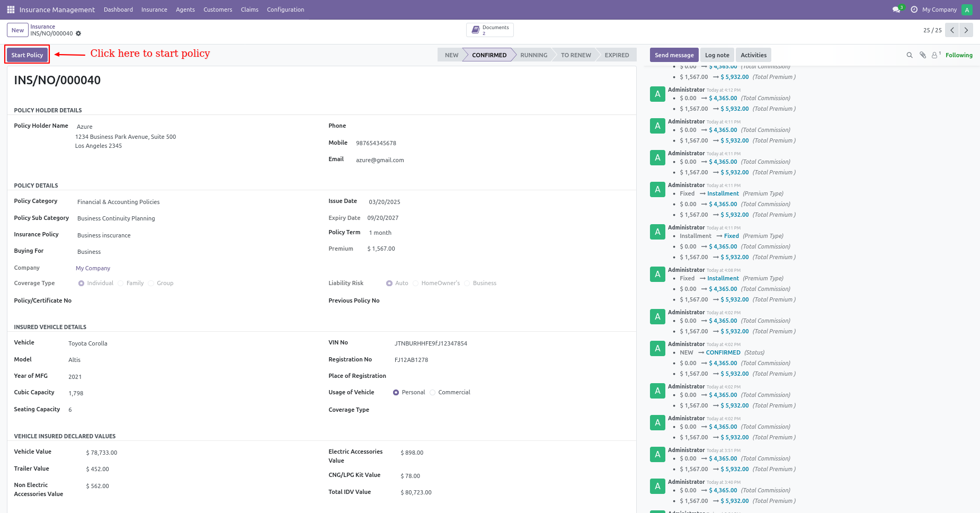Select Business liability risk
The height and width of the screenshot is (513, 980).
pyautogui.click(x=467, y=284)
